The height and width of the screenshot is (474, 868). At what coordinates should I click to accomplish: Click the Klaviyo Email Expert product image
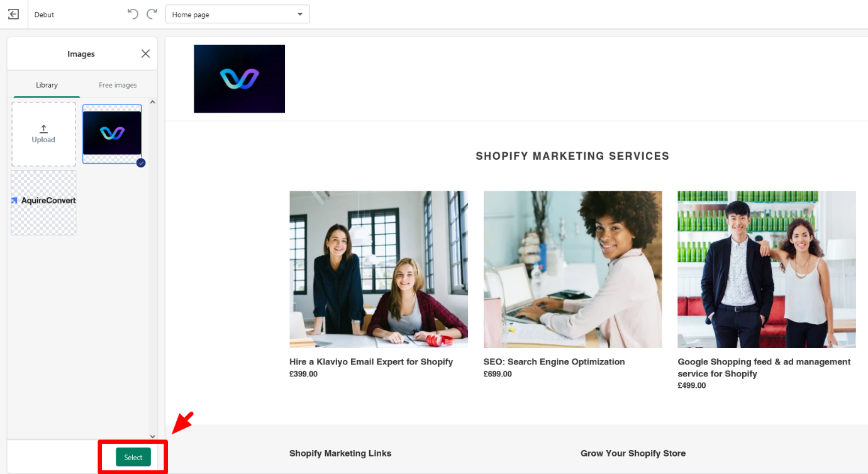(x=379, y=269)
